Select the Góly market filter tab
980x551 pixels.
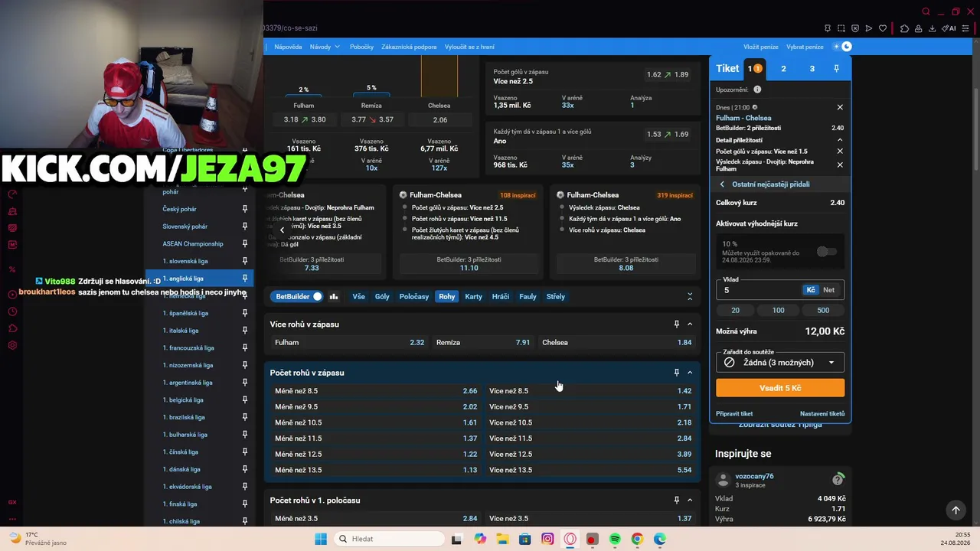(382, 297)
